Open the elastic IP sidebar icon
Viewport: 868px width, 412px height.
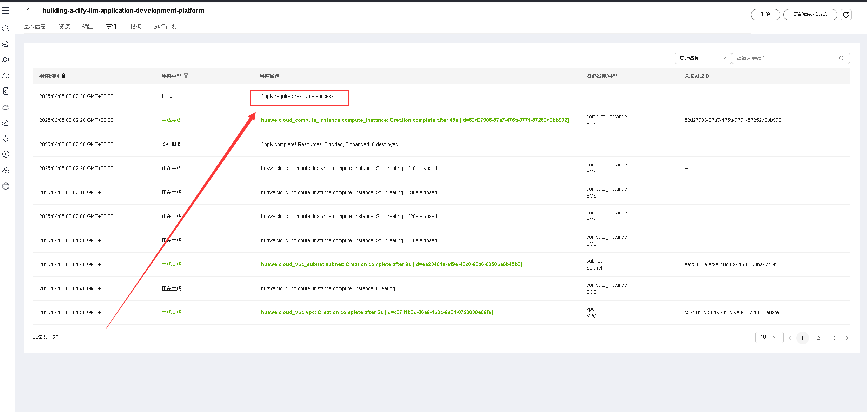point(6,154)
